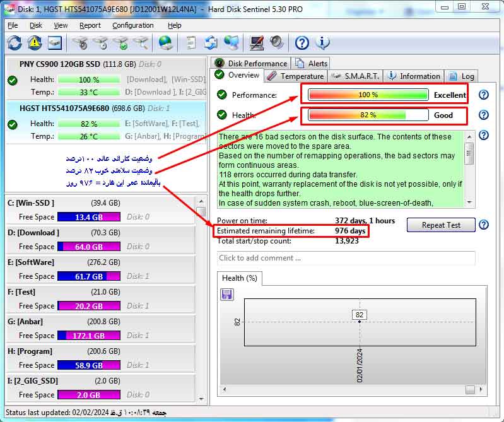This screenshot has width=504, height=422.
Task: Open the Disk menu
Action: (36, 25)
